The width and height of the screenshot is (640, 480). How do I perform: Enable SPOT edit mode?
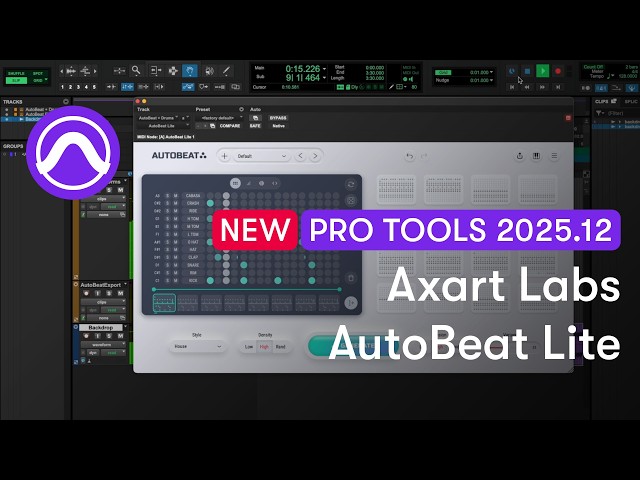pyautogui.click(x=38, y=73)
